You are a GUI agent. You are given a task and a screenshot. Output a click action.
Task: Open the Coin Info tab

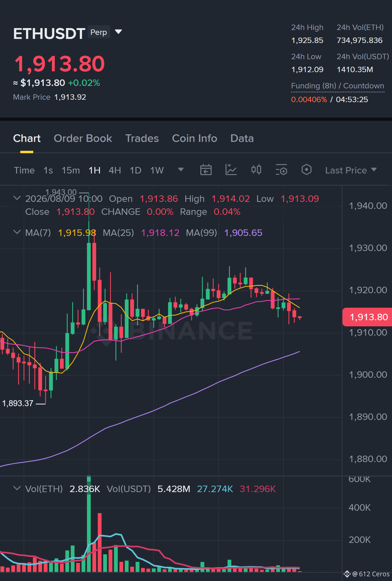(x=195, y=138)
